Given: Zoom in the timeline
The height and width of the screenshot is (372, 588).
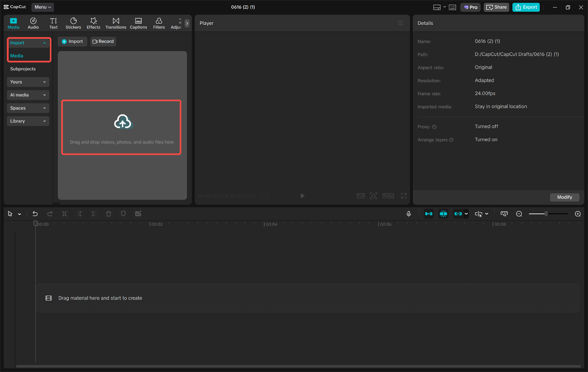Looking at the screenshot, I should pos(578,214).
